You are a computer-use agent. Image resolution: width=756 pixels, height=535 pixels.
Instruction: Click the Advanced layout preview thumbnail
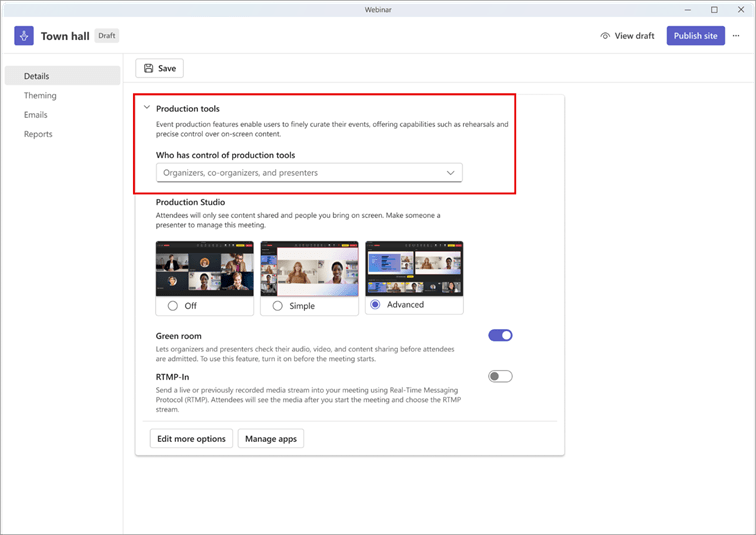(414, 268)
